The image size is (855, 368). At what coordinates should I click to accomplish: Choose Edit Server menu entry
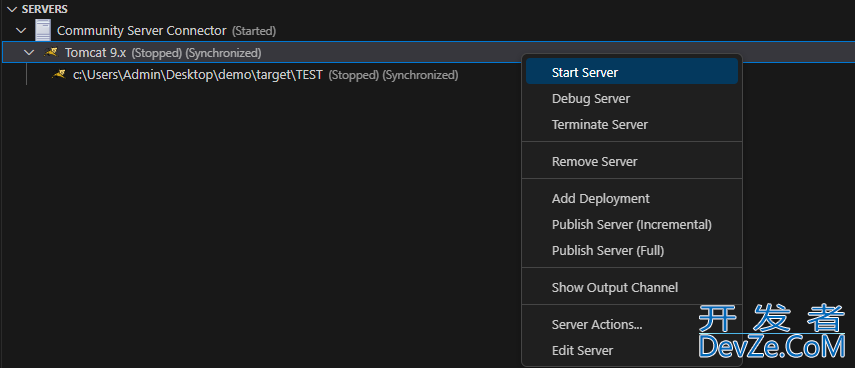(x=631, y=351)
